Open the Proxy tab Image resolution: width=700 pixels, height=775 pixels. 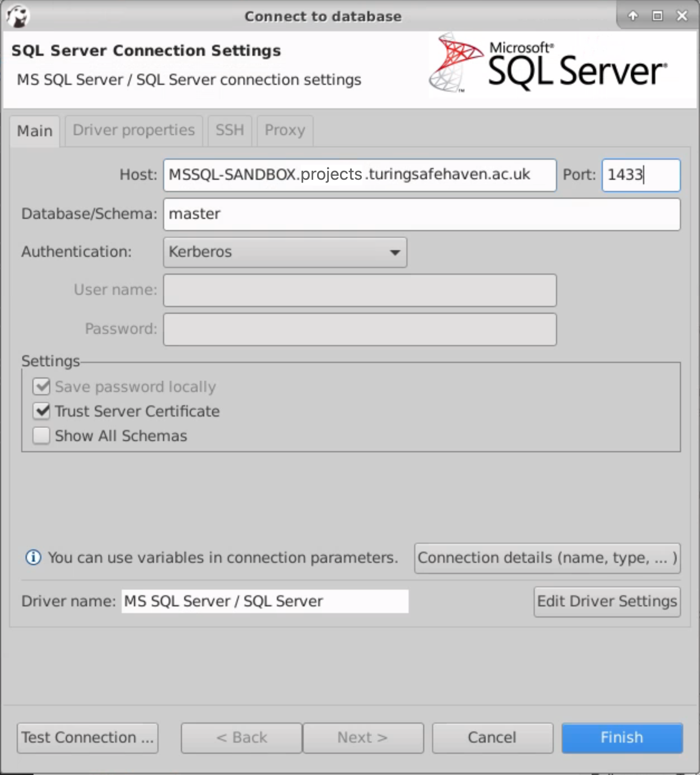point(285,131)
